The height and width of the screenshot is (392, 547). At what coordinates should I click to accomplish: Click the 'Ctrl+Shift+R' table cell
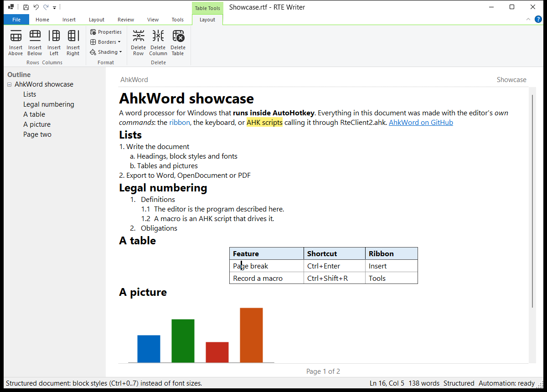[335, 278]
